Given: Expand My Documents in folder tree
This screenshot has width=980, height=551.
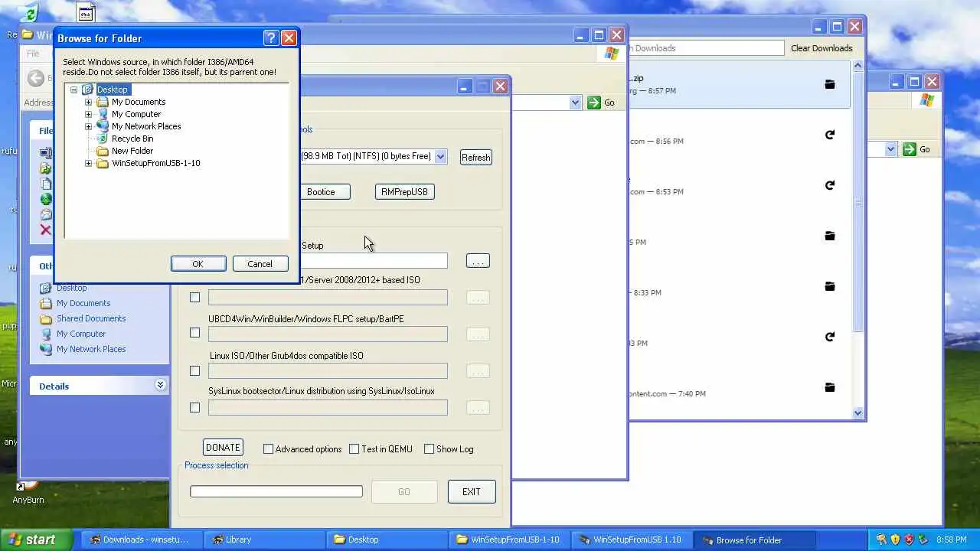Looking at the screenshot, I should coord(88,102).
